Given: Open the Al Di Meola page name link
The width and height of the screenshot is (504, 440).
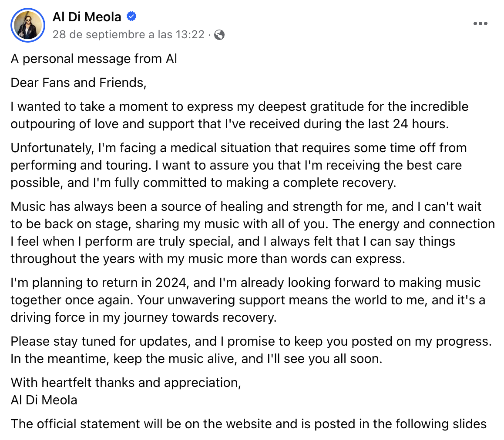Looking at the screenshot, I should (87, 17).
